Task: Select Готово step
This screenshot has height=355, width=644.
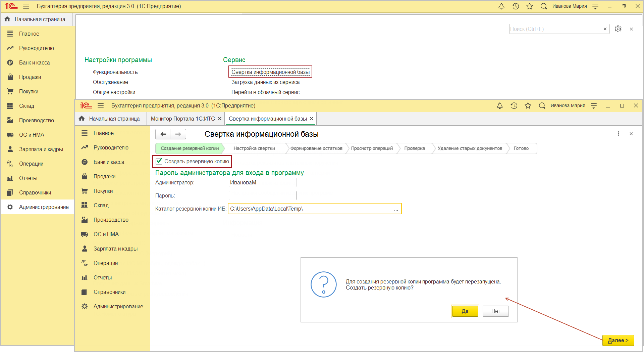Action: pos(521,148)
